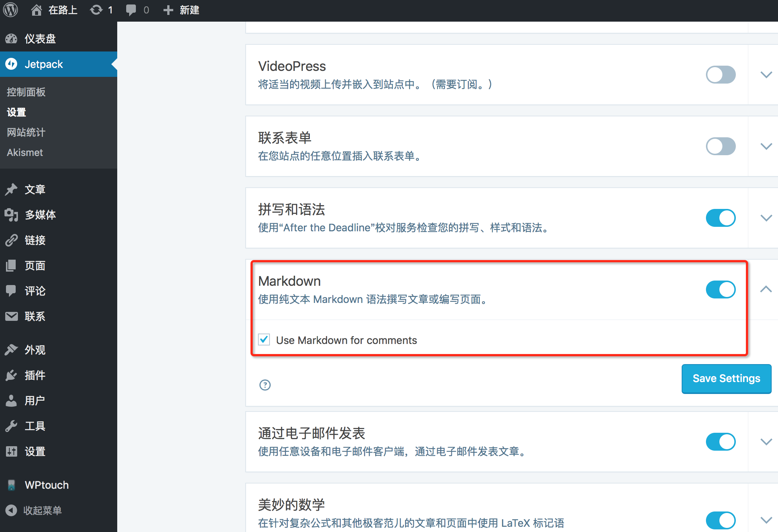Click the Save Settings button
Image resolution: width=778 pixels, height=532 pixels.
point(726,378)
